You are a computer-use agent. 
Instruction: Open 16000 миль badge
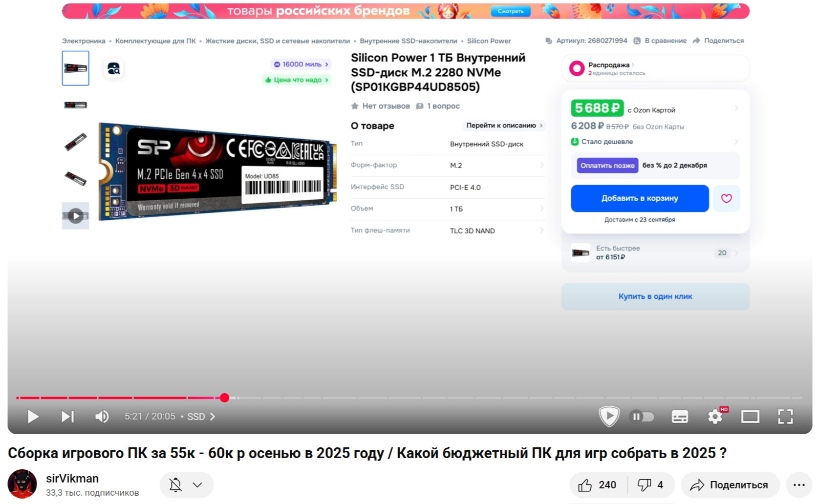(x=301, y=64)
